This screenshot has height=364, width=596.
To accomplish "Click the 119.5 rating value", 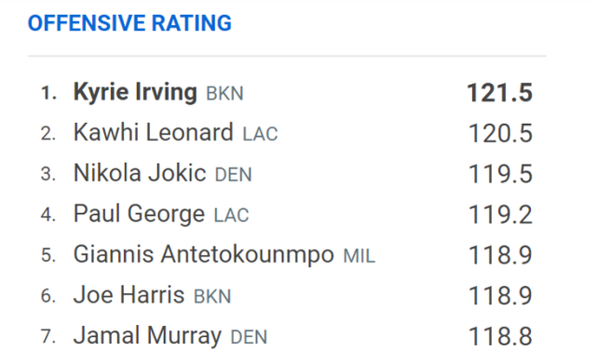I will 500,174.
